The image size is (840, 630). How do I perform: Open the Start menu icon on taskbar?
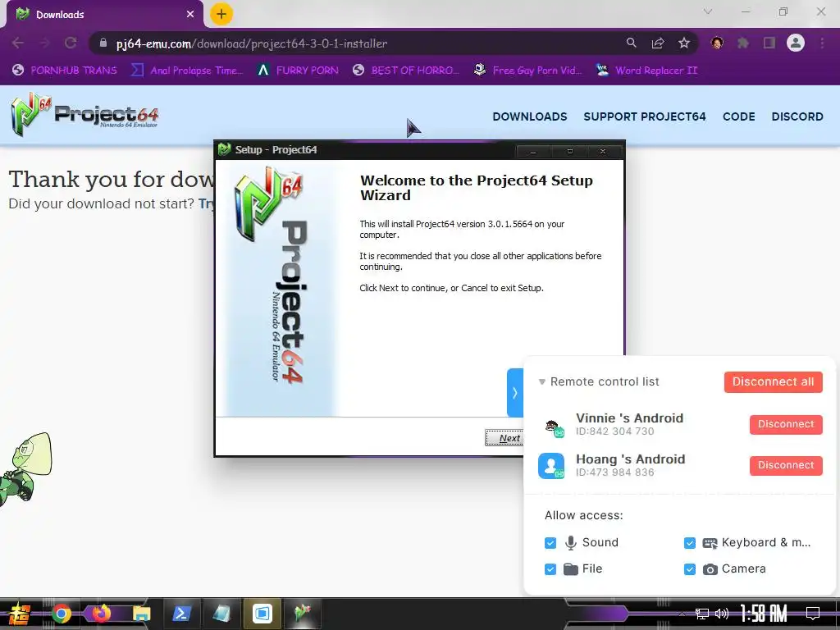(18, 614)
